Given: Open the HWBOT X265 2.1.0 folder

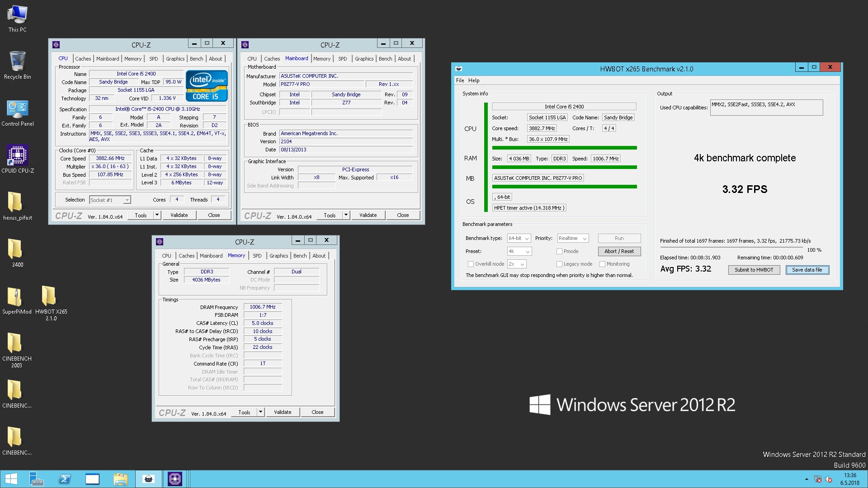Looking at the screenshot, I should (x=51, y=304).
